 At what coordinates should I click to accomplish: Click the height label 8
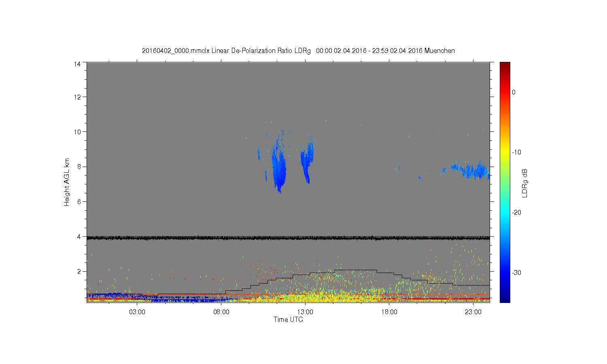pos(79,167)
